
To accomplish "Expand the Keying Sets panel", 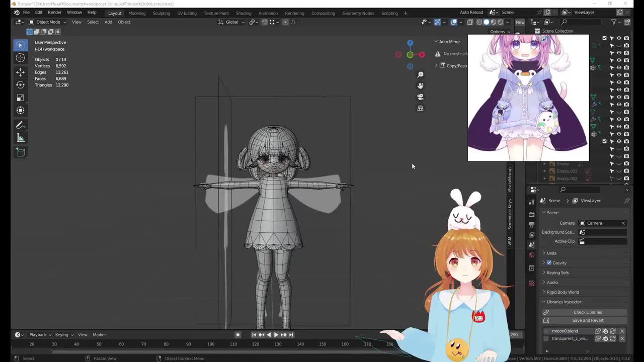I will 557,273.
